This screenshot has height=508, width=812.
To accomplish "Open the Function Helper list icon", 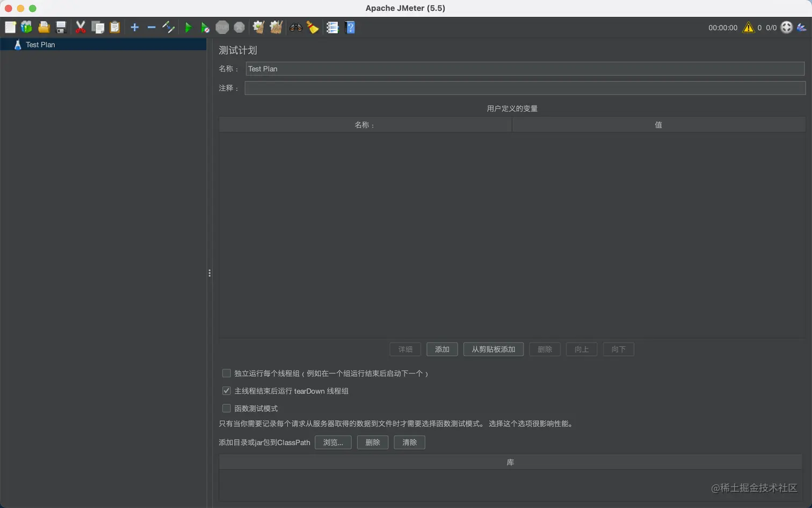I will pyautogui.click(x=332, y=27).
